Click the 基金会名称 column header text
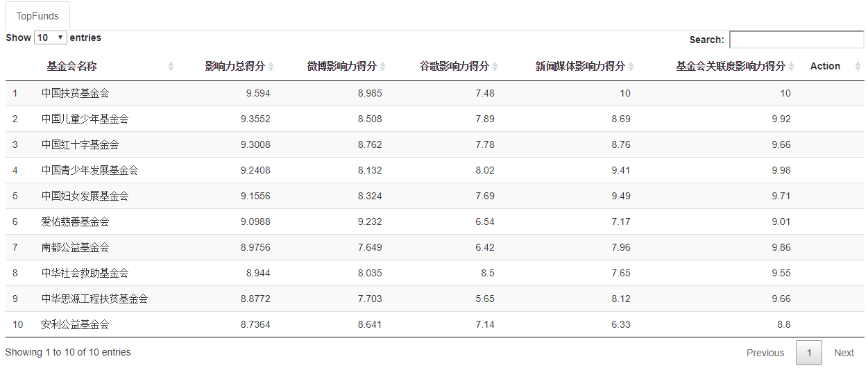Image resolution: width=868 pixels, height=368 pixels. 71,66
